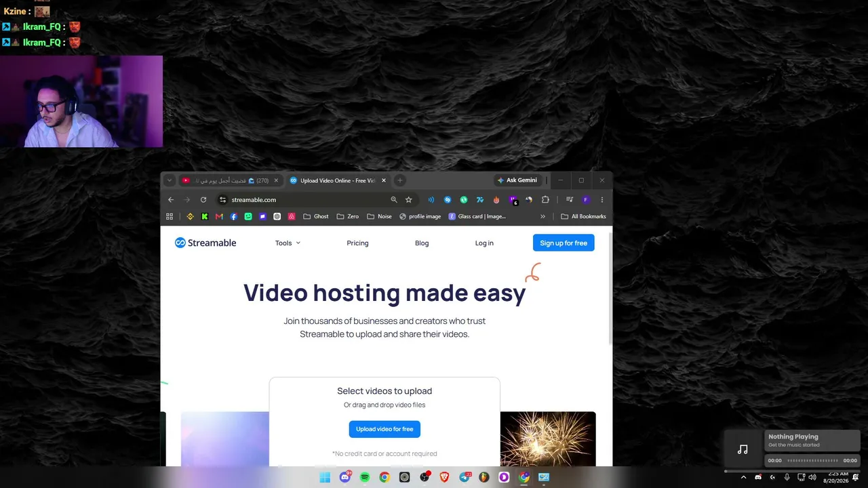Click the Ask Gemini button
868x488 pixels.
pyautogui.click(x=517, y=180)
